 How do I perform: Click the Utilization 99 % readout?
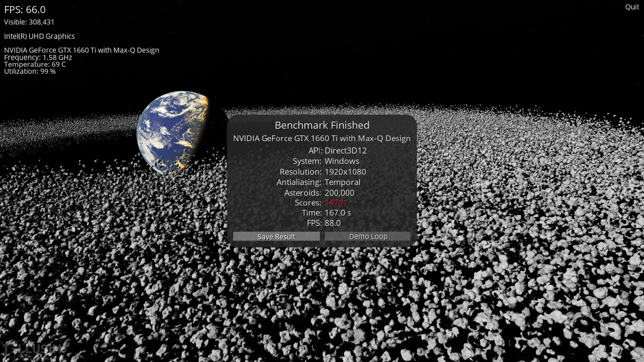tap(30, 71)
